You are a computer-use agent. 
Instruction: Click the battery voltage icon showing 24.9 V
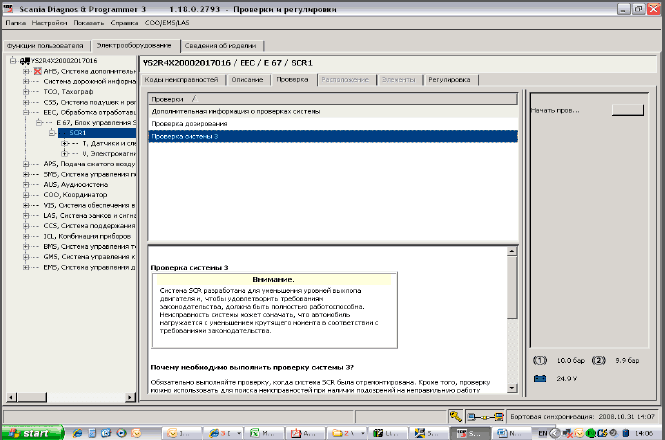(x=540, y=379)
